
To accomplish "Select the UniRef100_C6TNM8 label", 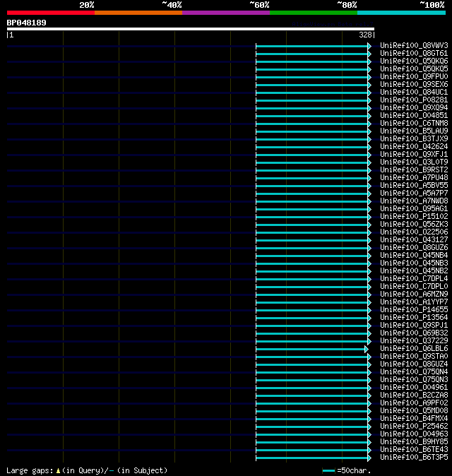I will pyautogui.click(x=414, y=124).
